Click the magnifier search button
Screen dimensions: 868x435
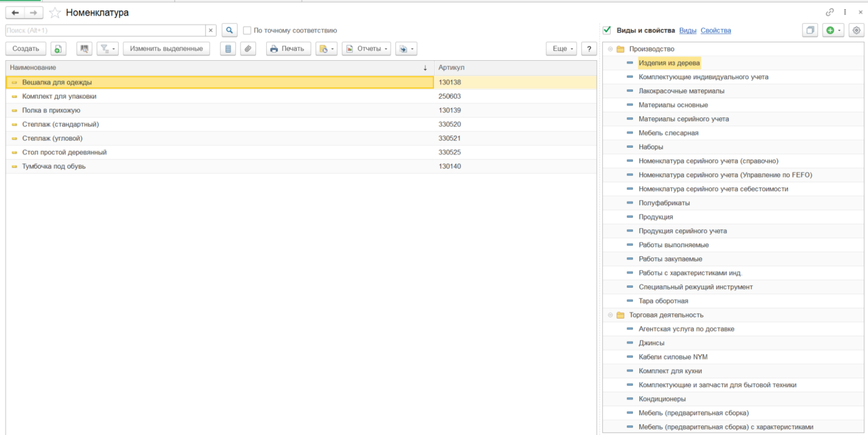coord(229,30)
